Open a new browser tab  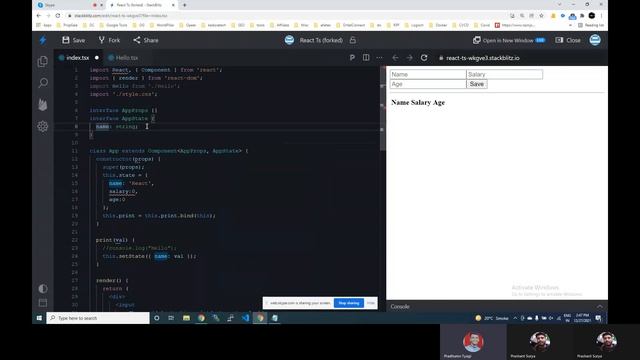[184, 5]
